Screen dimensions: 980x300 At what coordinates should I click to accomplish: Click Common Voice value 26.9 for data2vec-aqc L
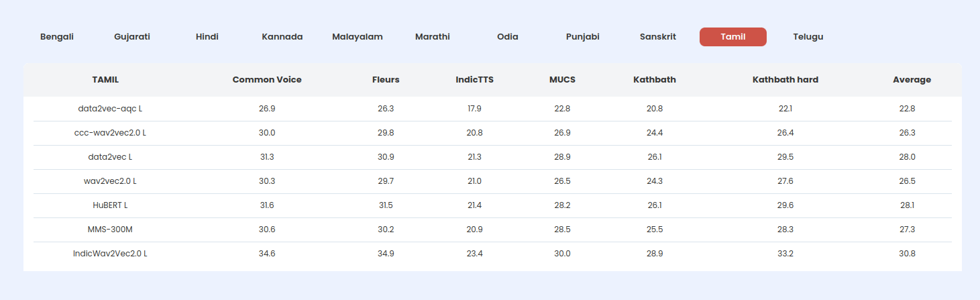267,109
